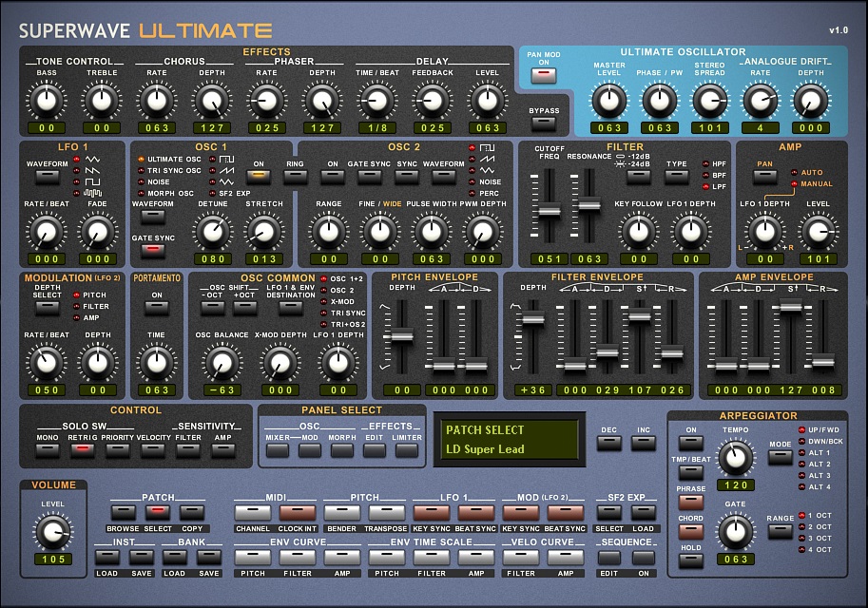The image size is (868, 608).
Task: Click the Master Level oscillator knob
Action: click(x=609, y=101)
